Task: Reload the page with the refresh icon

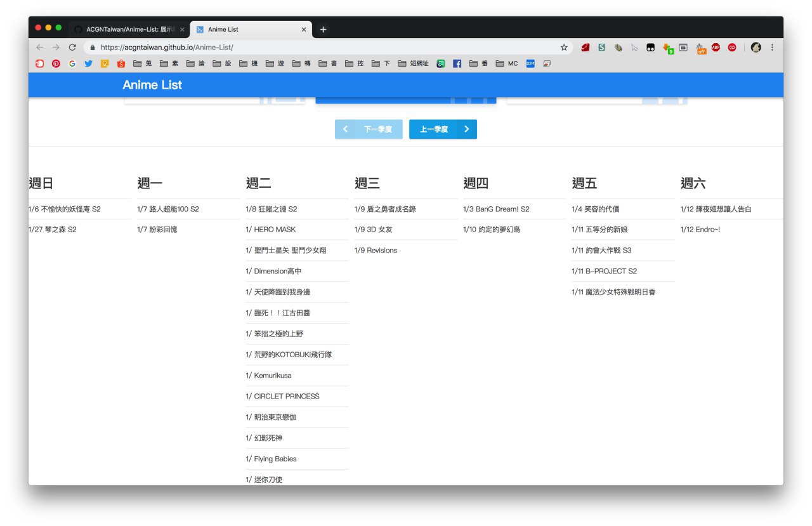Action: tap(72, 48)
